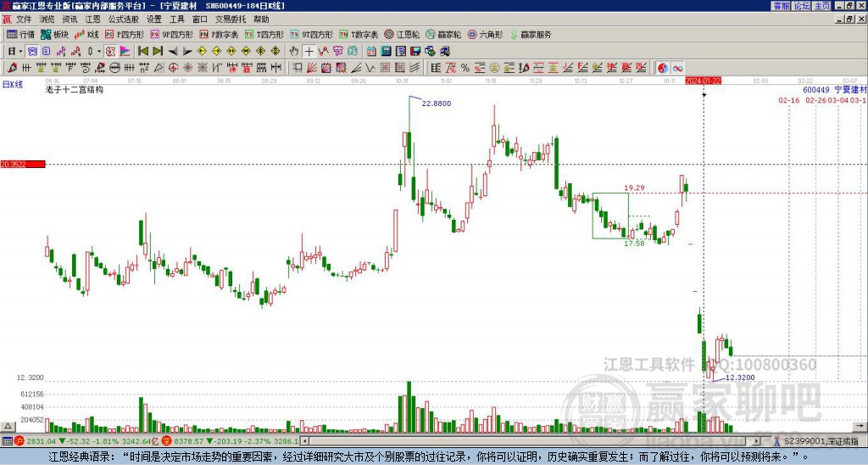Click the colorful flag icon
The height and width of the screenshot is (465, 868).
125,52
